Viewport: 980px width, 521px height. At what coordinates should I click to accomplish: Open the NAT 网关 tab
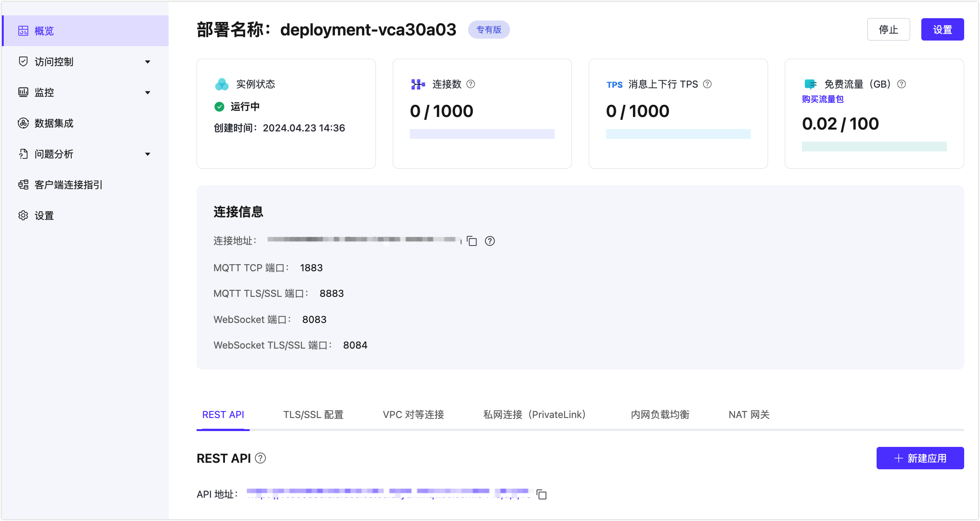pos(749,414)
